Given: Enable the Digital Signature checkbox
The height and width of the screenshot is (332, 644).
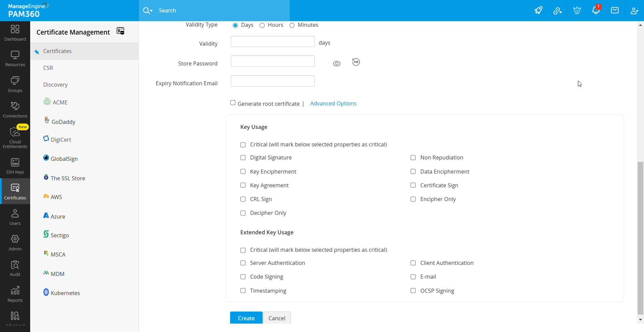Looking at the screenshot, I should [243, 158].
